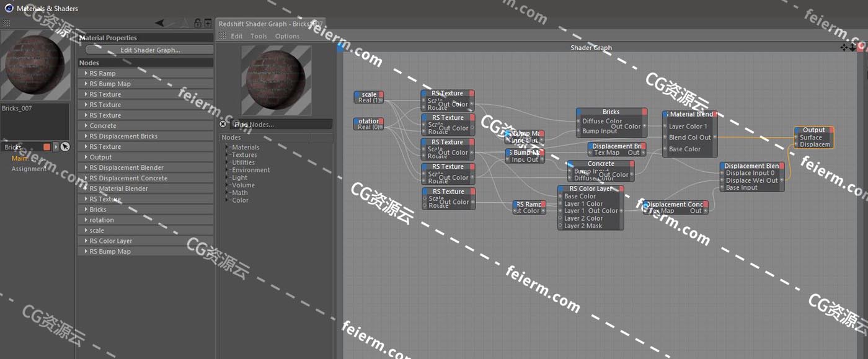Click the Find Nodes search field

[279, 124]
